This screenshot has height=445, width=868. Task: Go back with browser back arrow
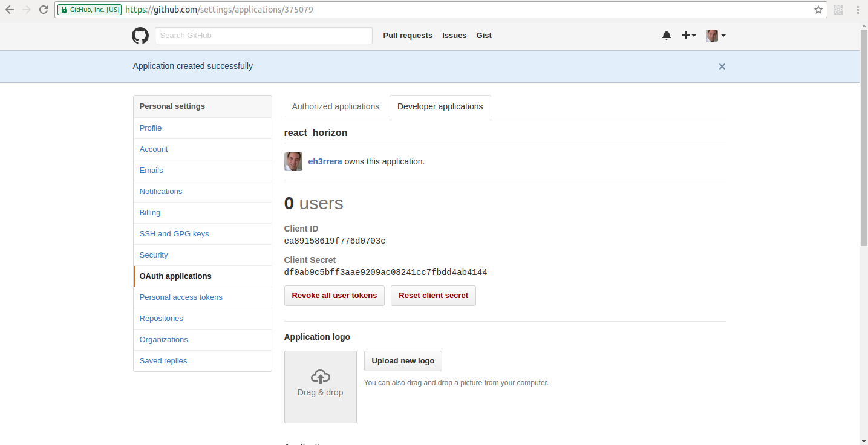point(10,10)
